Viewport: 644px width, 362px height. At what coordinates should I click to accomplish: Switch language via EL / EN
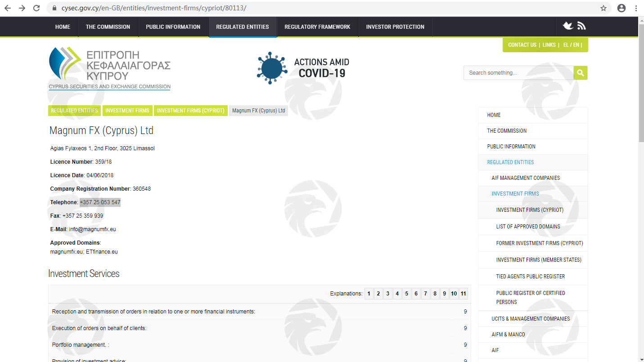[571, 45]
